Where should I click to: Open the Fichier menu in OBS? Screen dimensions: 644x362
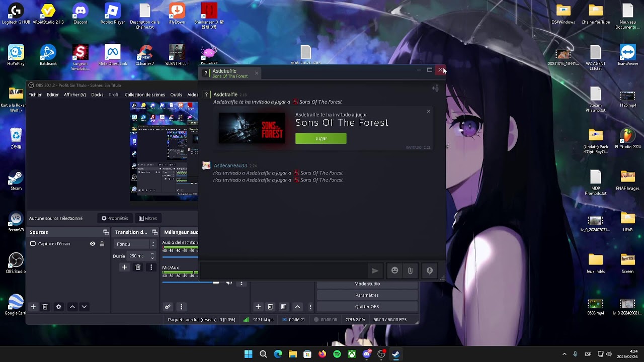click(x=35, y=95)
